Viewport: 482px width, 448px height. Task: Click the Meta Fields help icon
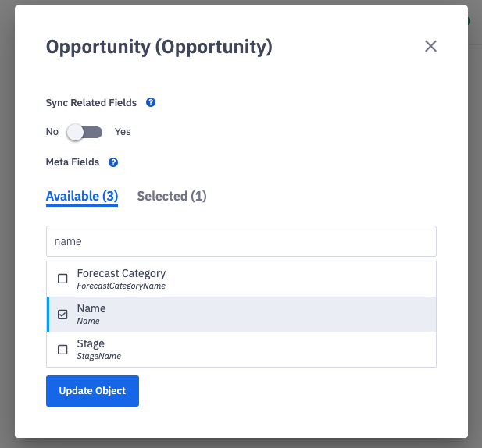click(113, 162)
